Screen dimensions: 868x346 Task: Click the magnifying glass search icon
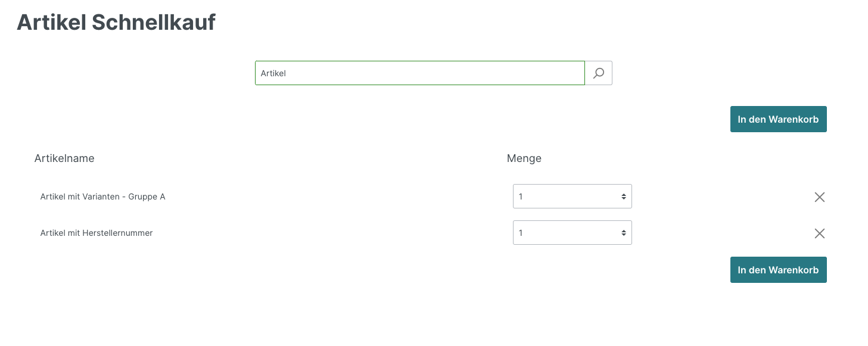[x=599, y=73]
